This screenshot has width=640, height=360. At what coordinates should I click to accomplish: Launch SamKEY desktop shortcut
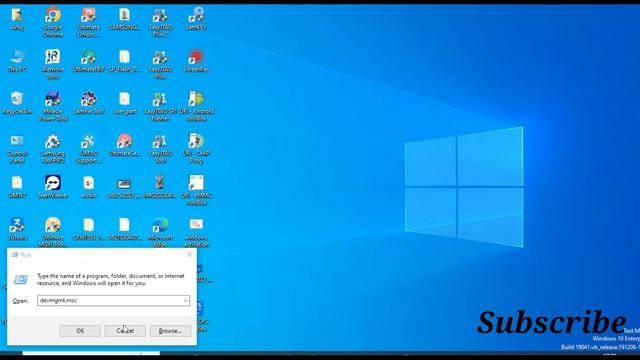196,19
